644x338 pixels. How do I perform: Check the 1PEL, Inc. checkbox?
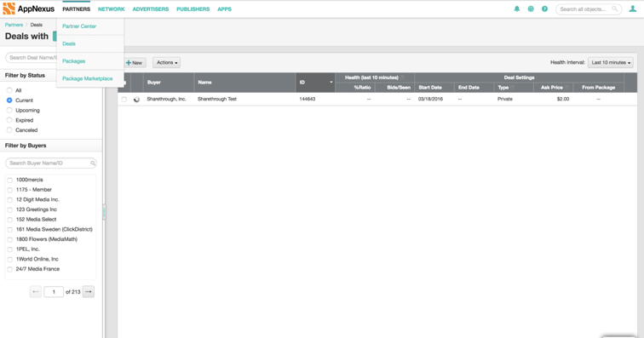click(x=10, y=249)
